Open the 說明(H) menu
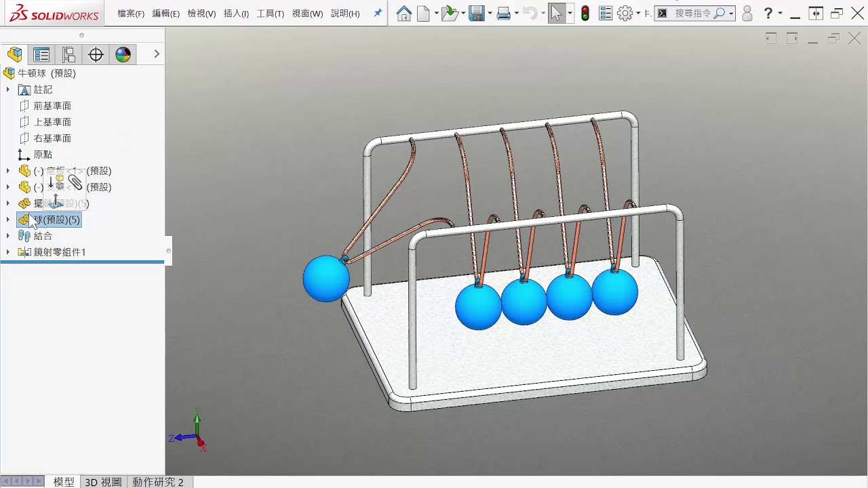868x488 pixels. (345, 14)
